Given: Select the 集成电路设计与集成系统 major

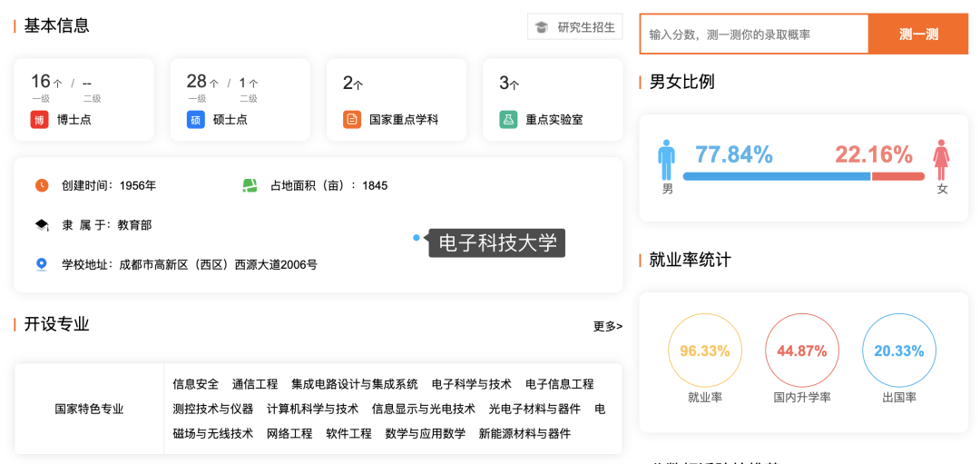Looking at the screenshot, I should [x=355, y=384].
